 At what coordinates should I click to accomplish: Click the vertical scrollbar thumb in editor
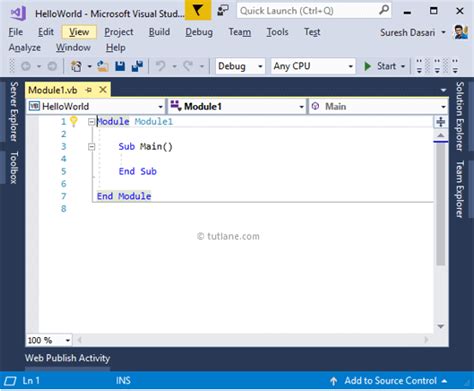[x=441, y=204]
